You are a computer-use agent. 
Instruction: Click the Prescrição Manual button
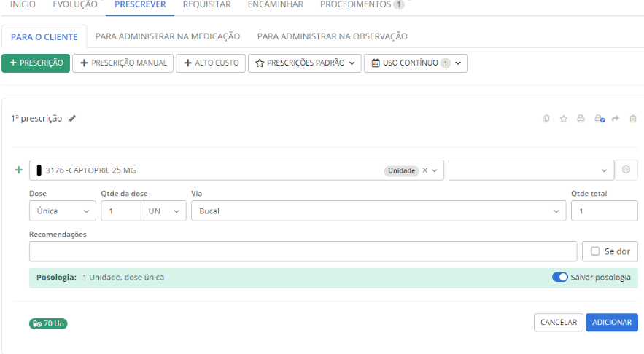(123, 63)
